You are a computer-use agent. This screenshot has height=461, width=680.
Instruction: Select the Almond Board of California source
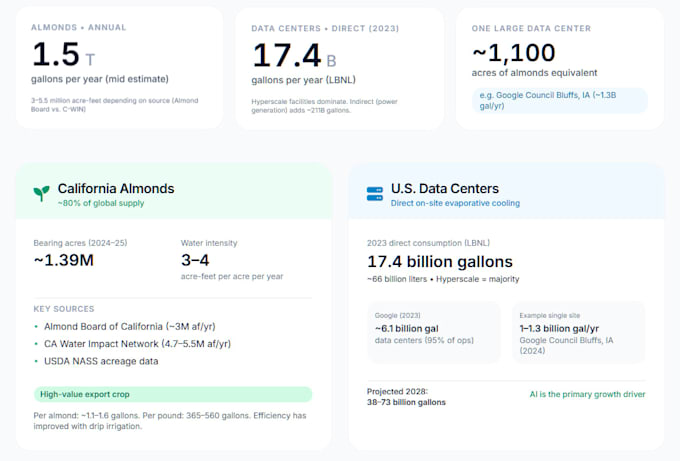130,327
